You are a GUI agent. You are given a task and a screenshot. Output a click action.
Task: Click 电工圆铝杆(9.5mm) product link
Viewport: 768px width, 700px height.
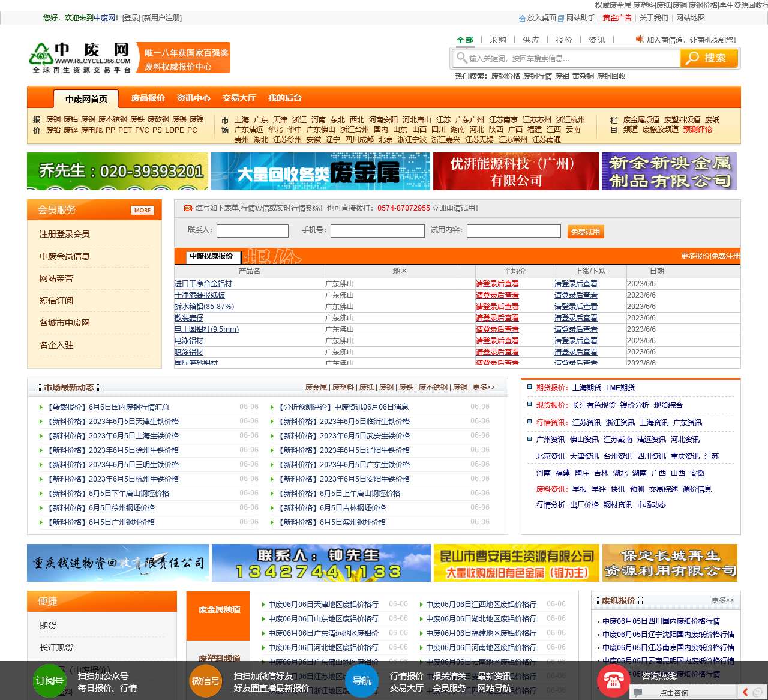pyautogui.click(x=207, y=329)
